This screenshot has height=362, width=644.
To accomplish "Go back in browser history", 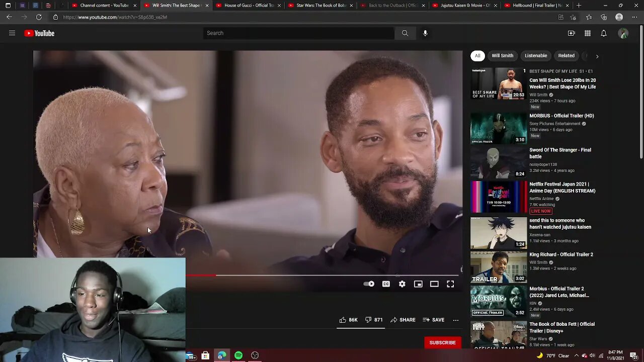I will point(9,17).
